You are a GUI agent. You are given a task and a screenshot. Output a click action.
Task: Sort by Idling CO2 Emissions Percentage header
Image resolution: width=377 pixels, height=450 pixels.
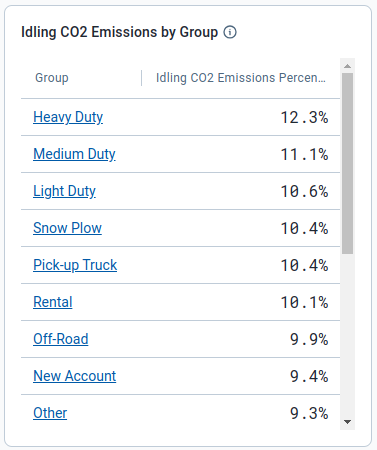tap(241, 78)
